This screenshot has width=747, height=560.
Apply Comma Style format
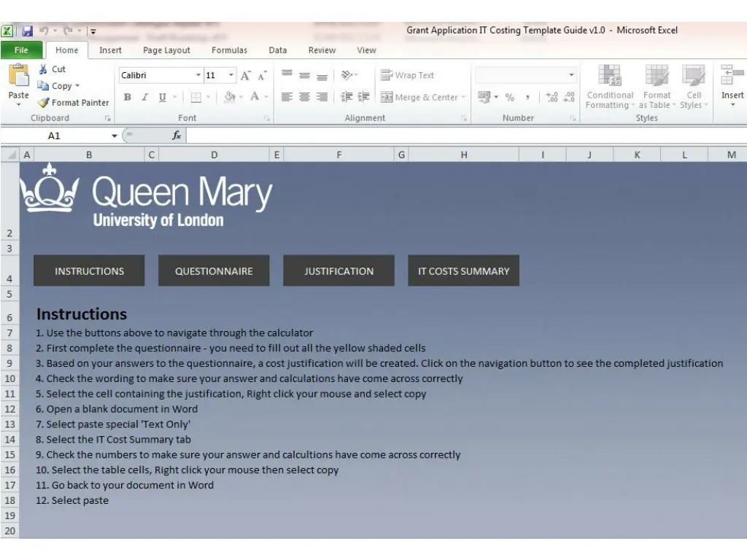527,97
